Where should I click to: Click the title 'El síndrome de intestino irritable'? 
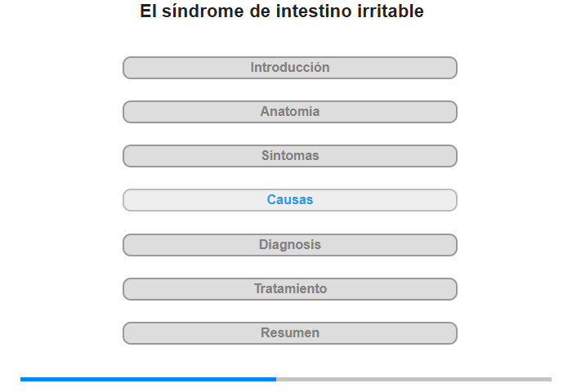pyautogui.click(x=282, y=11)
